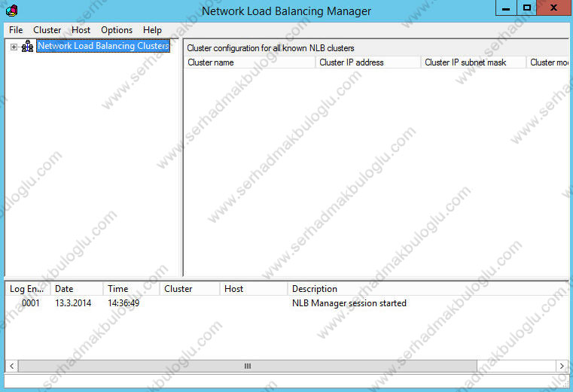Open the Help menu
The width and height of the screenshot is (573, 392).
point(152,30)
